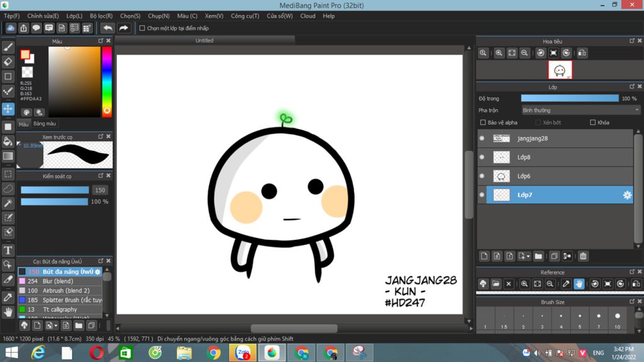Image resolution: width=644 pixels, height=362 pixels.
Task: Choose the Gradient tool
Action: (x=8, y=156)
